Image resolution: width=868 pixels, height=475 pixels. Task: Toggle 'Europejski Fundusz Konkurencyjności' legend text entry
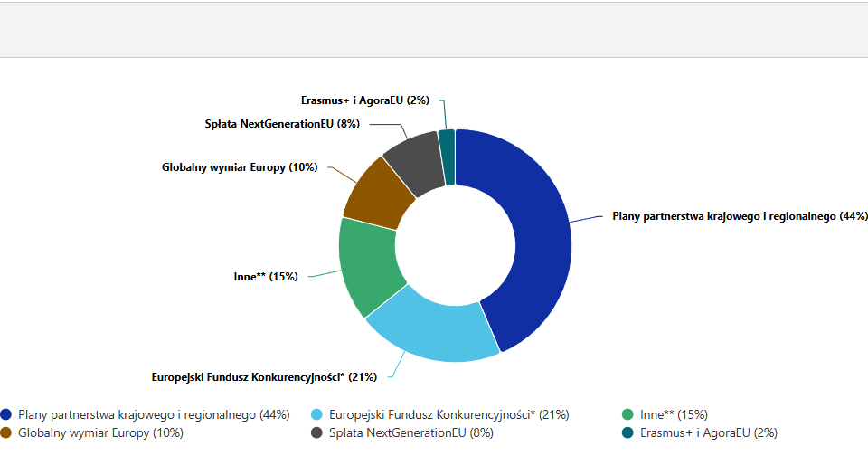(x=448, y=414)
